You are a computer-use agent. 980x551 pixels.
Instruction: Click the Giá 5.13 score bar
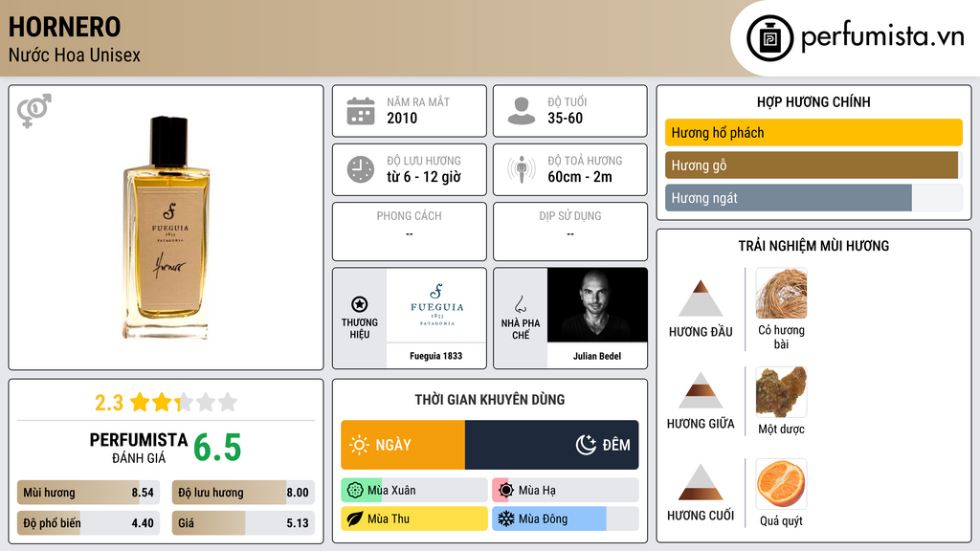coord(243,523)
